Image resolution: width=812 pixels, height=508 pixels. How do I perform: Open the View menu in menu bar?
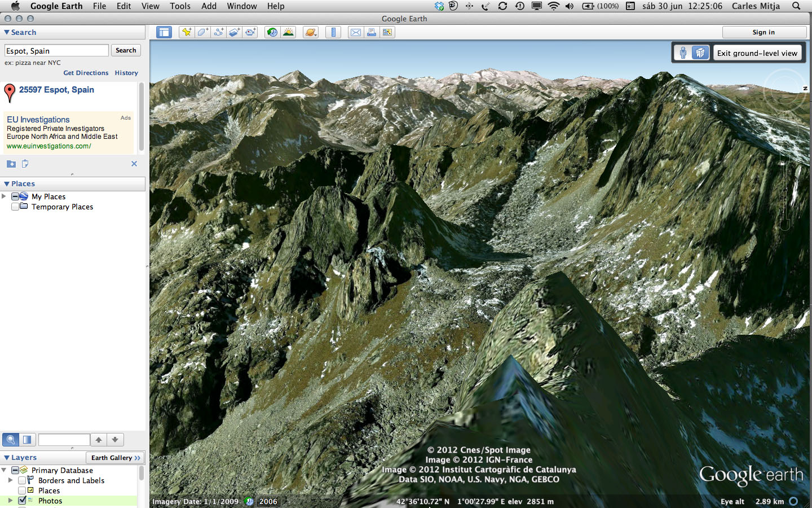pos(150,6)
